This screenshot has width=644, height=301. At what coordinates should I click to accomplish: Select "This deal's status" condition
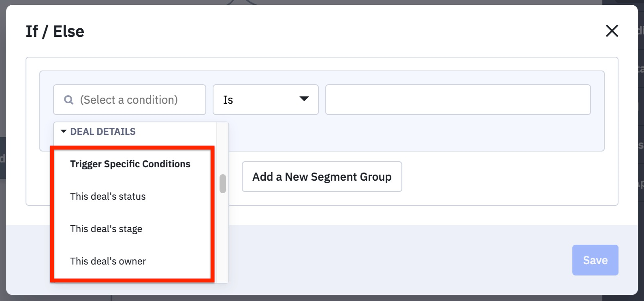coord(108,196)
